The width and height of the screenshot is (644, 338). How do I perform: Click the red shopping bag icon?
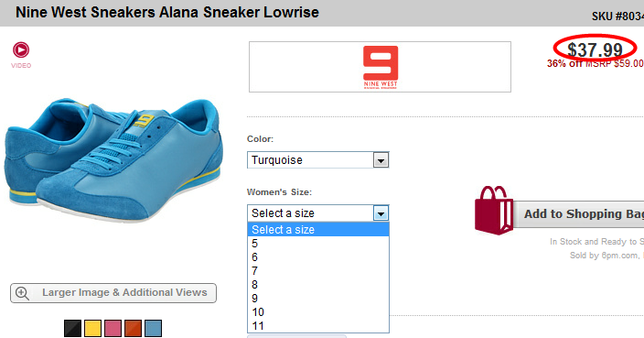(494, 210)
